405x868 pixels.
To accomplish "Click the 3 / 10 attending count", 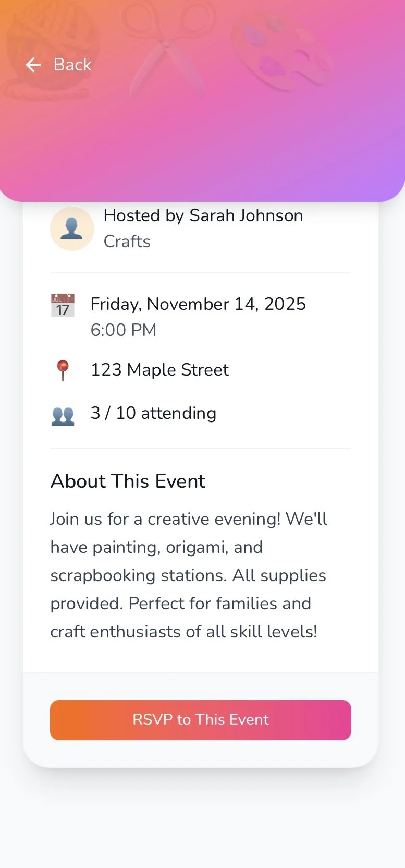I will click(x=153, y=413).
